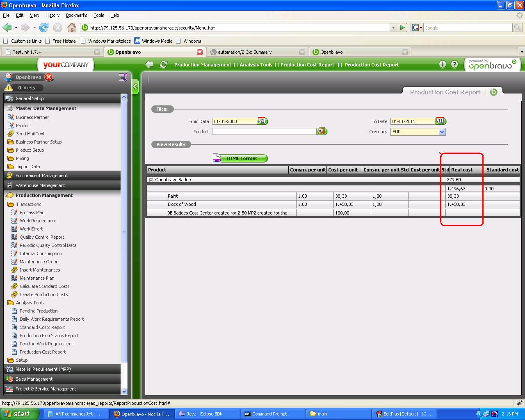Open the Standard Costs Report link

pos(42,327)
